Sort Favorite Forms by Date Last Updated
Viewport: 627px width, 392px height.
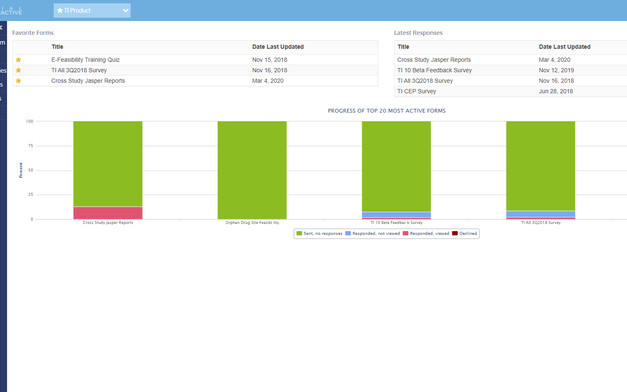[x=278, y=47]
